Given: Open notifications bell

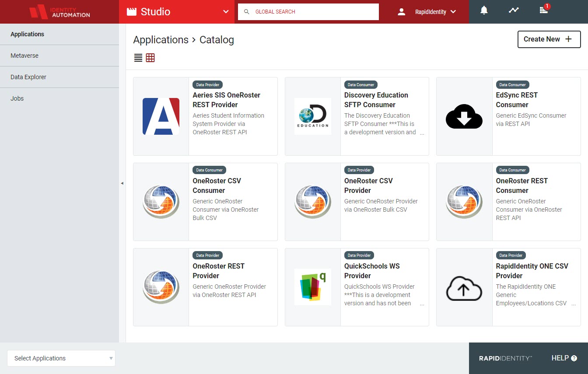Looking at the screenshot, I should 484,10.
